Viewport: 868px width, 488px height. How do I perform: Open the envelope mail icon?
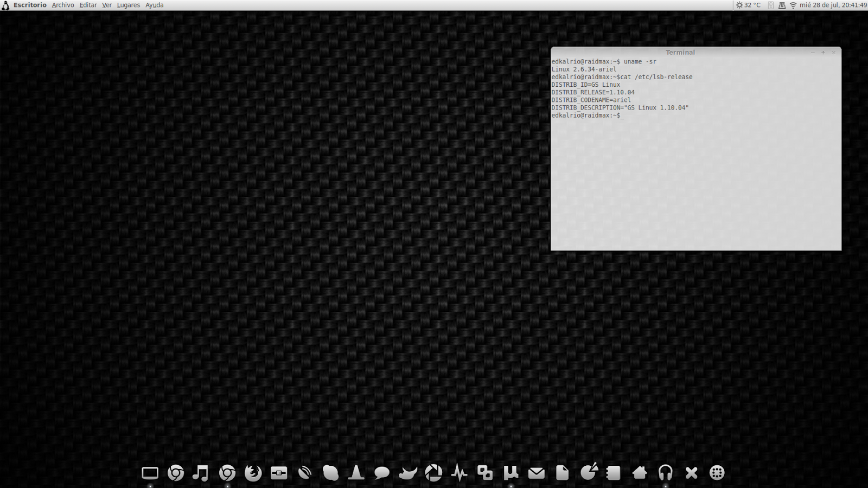[537, 473]
